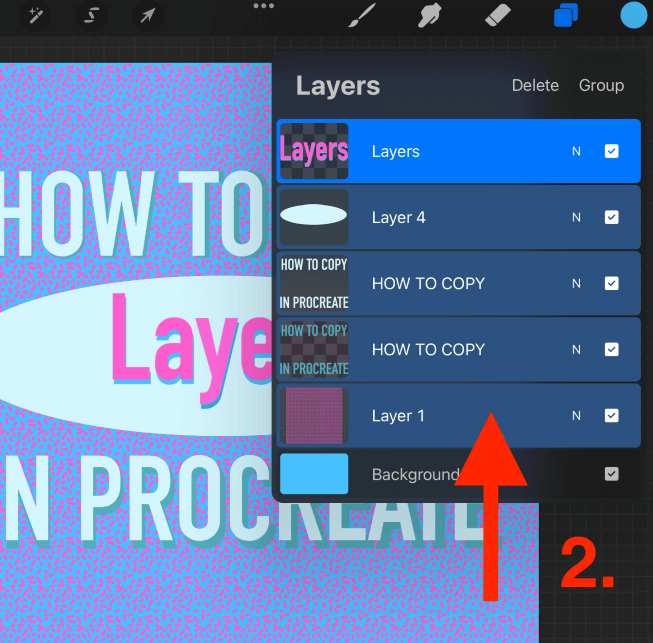The image size is (653, 643).
Task: Toggle the Layers panel icon
Action: point(566,15)
